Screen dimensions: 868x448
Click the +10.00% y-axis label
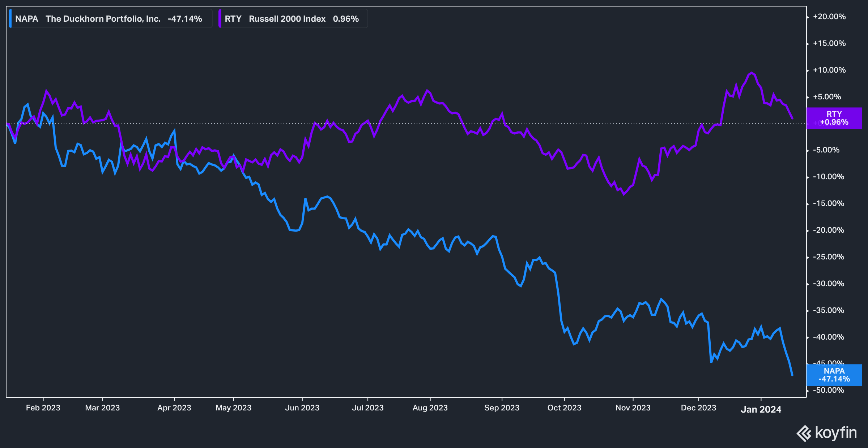coord(829,70)
